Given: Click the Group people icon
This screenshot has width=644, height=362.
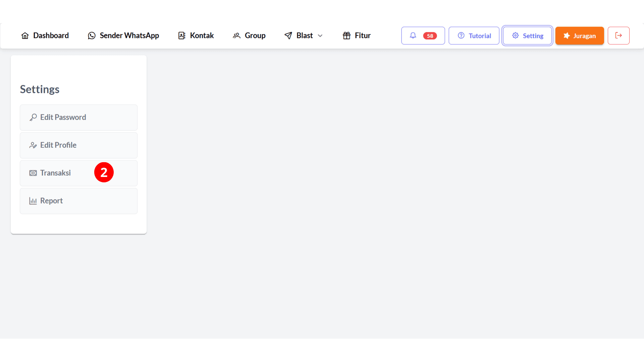Looking at the screenshot, I should [237, 36].
